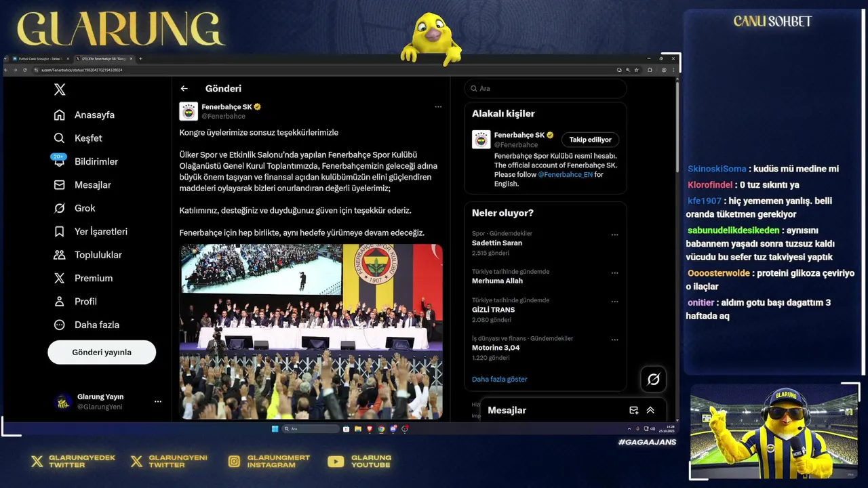Open Bildirimler bell icon with 20+ badge
The height and width of the screenshot is (488, 868).
[59, 161]
